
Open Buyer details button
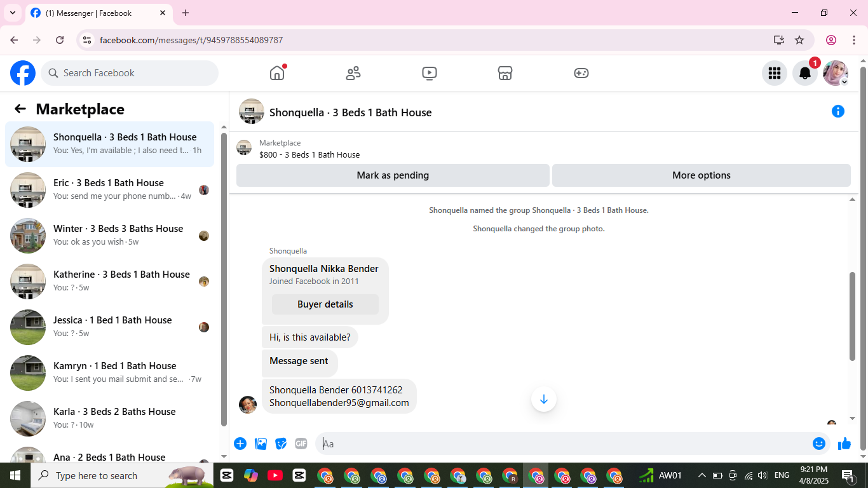pos(325,304)
